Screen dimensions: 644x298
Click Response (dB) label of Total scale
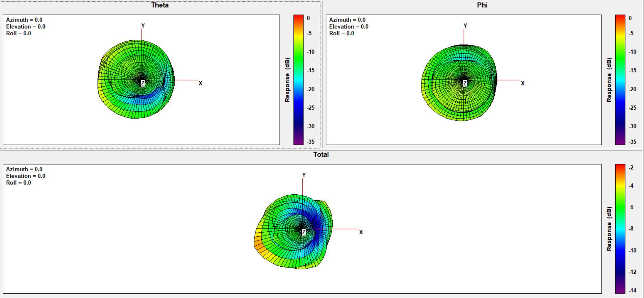[x=609, y=229]
